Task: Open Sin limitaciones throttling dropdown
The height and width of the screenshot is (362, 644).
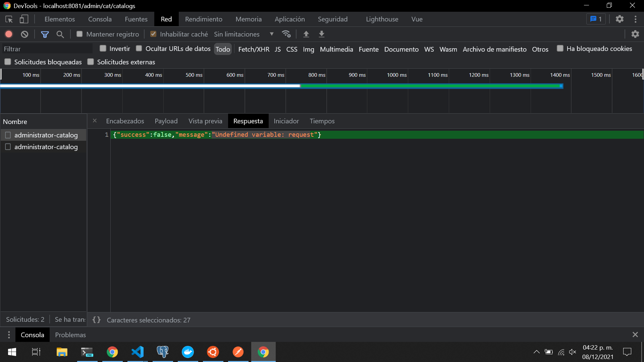Action: [x=244, y=34]
